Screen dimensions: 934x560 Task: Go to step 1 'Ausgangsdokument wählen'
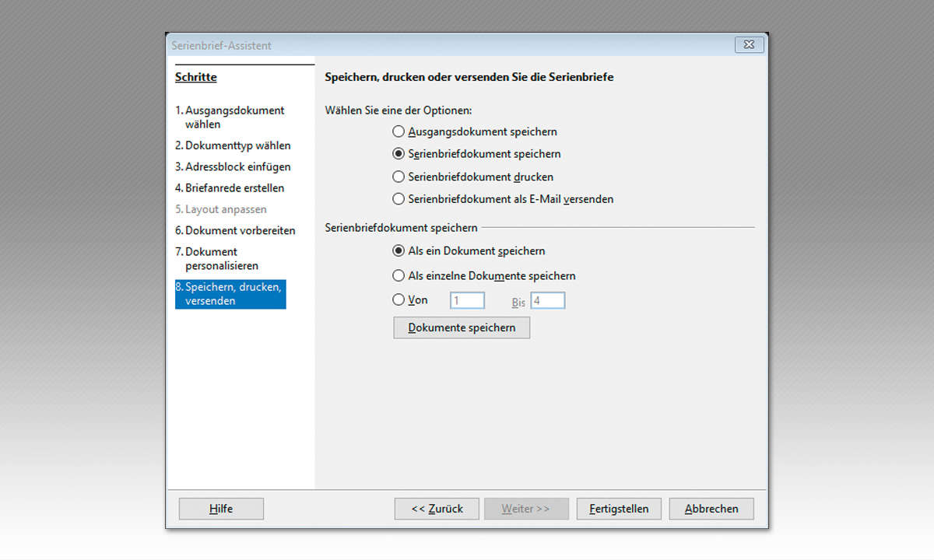(x=230, y=117)
